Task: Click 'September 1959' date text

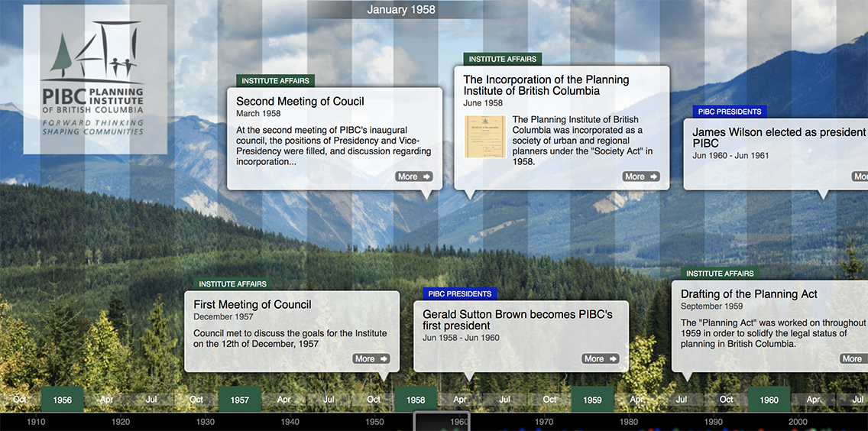Action: [714, 306]
